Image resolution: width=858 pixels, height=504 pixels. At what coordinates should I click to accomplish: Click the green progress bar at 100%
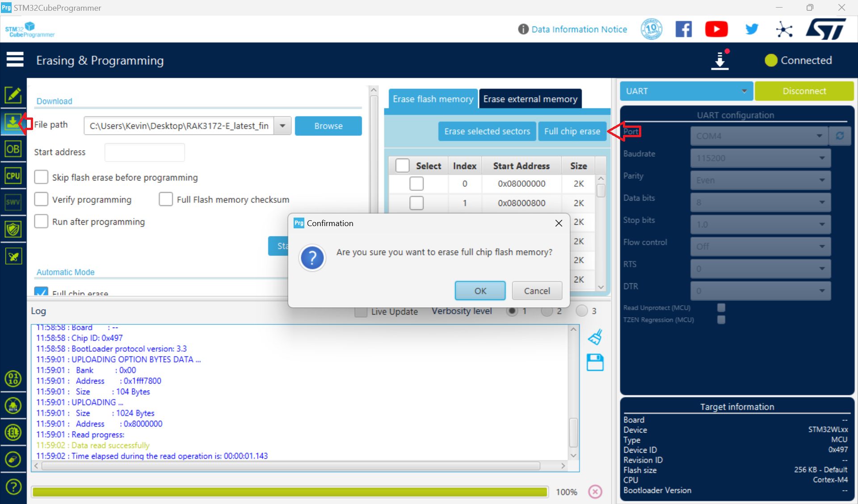point(290,492)
